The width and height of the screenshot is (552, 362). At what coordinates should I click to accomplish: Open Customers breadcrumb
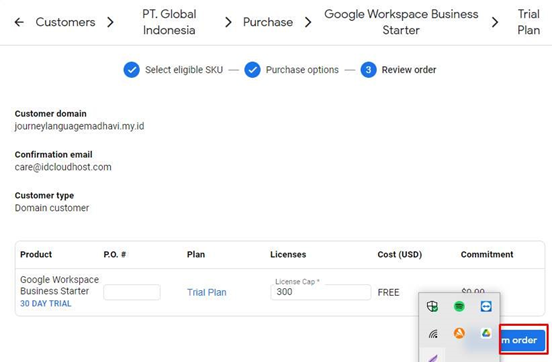(65, 22)
